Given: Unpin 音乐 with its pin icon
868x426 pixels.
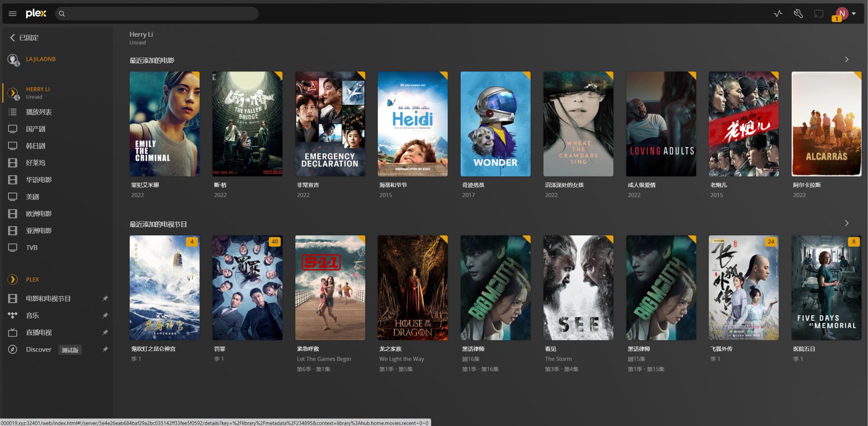Looking at the screenshot, I should (105, 315).
